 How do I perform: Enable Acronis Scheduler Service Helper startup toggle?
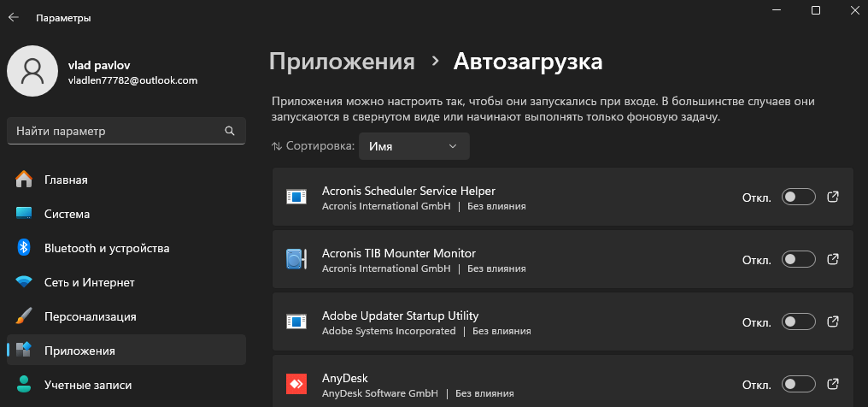click(798, 197)
